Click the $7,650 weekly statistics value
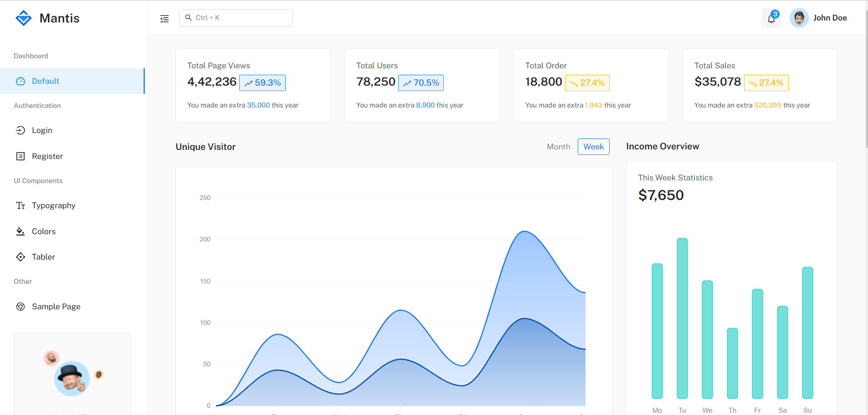The height and width of the screenshot is (415, 868). [661, 195]
